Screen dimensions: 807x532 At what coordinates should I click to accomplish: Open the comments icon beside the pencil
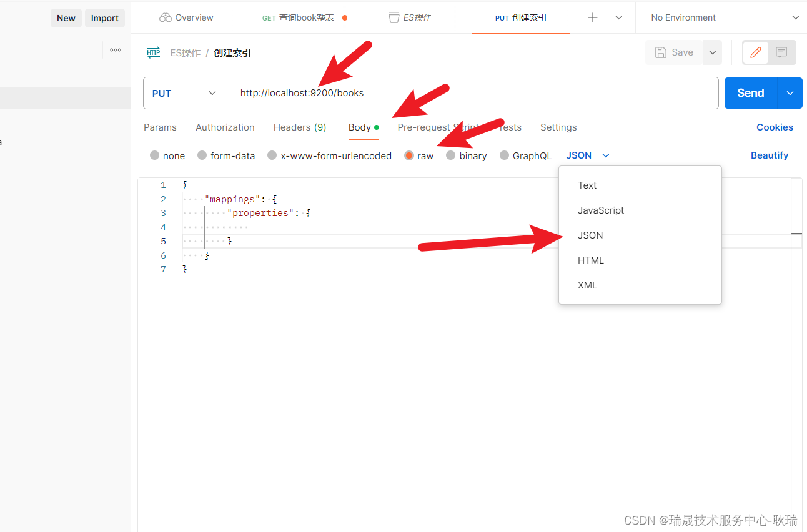[x=781, y=52]
